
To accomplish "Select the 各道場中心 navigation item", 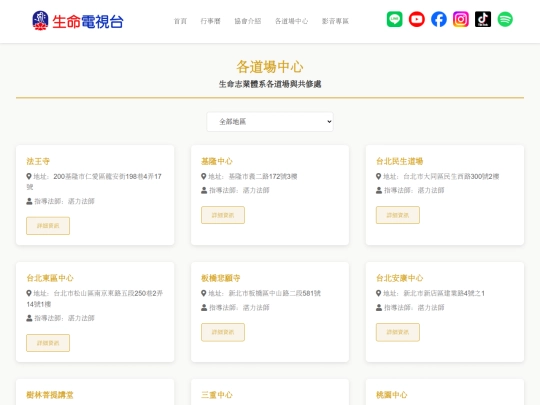I will (x=291, y=21).
